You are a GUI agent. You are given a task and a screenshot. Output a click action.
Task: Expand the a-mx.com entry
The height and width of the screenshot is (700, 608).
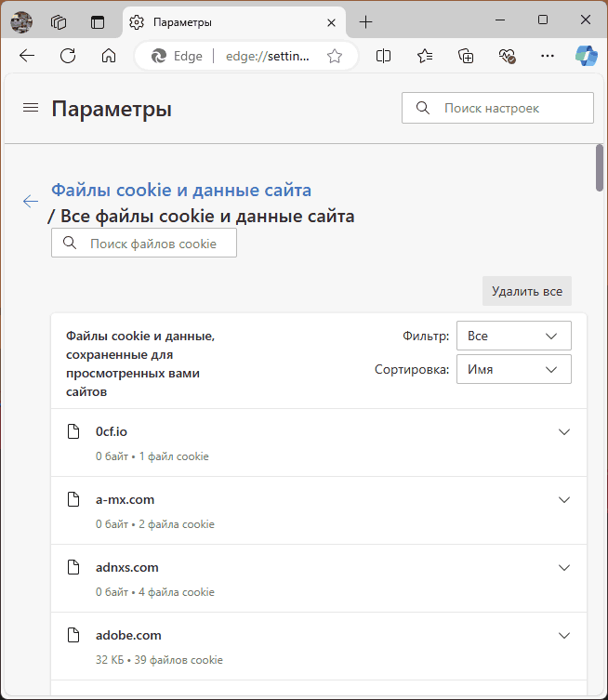coord(564,499)
